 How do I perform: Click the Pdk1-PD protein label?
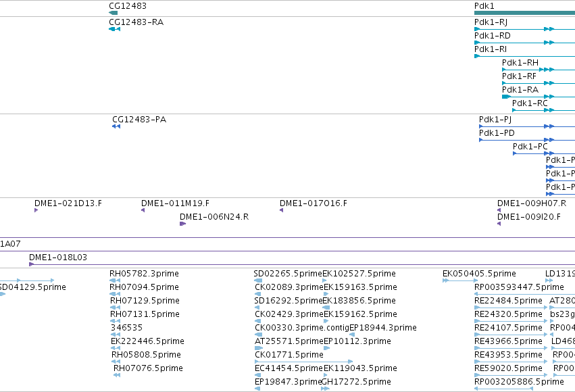497,133
